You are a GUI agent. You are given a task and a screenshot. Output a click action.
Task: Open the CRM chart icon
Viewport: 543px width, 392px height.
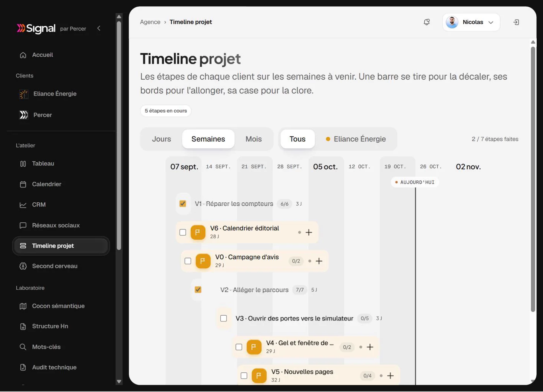[23, 205]
